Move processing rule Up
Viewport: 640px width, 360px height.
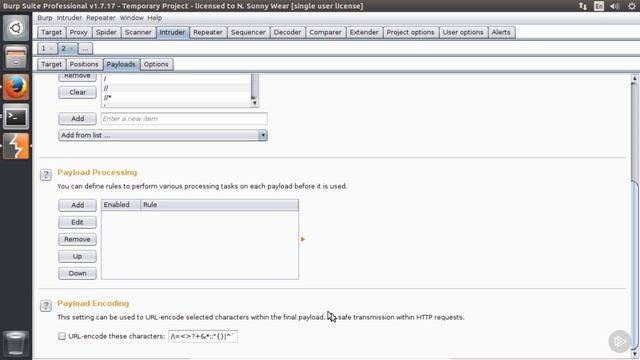pyautogui.click(x=78, y=256)
